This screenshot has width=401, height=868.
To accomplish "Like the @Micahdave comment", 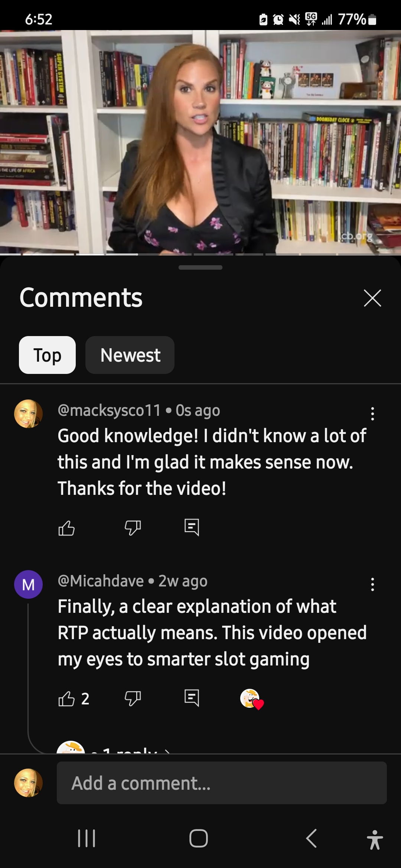I will (x=67, y=699).
